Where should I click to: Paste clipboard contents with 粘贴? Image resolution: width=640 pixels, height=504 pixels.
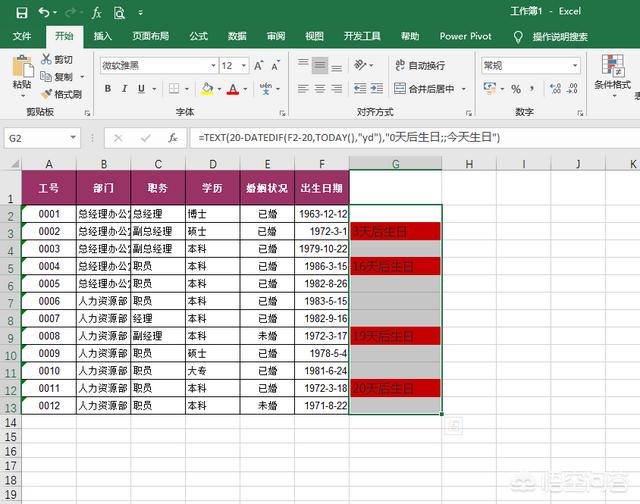click(22, 75)
